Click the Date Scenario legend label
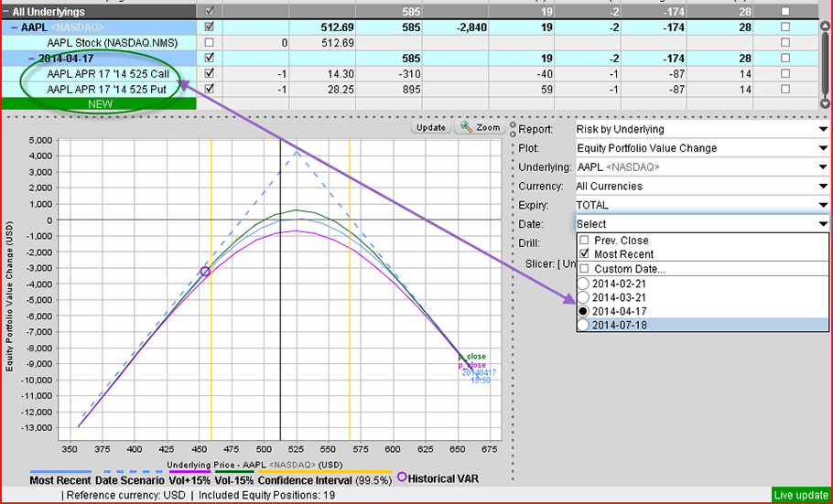The height and width of the screenshot is (504, 833). tap(130, 480)
